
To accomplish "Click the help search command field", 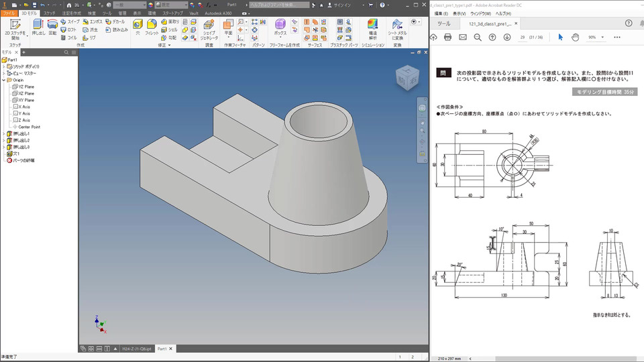I will coord(279,5).
